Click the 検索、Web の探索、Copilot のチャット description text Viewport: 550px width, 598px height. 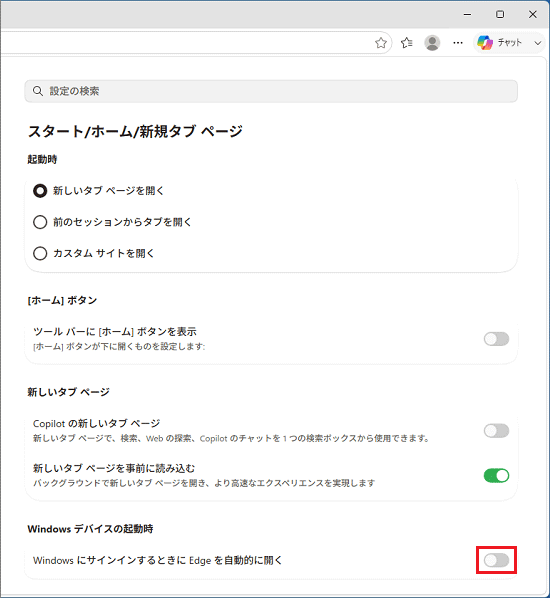(x=231, y=438)
